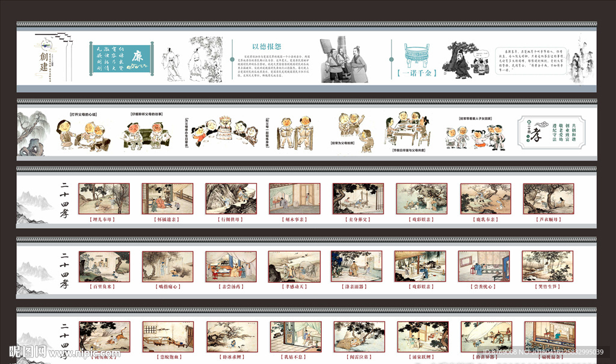Viewport: 616px width, 364px height.
Task: Open the 恣蚊饱血 painting thumbnail
Action: [x=168, y=336]
